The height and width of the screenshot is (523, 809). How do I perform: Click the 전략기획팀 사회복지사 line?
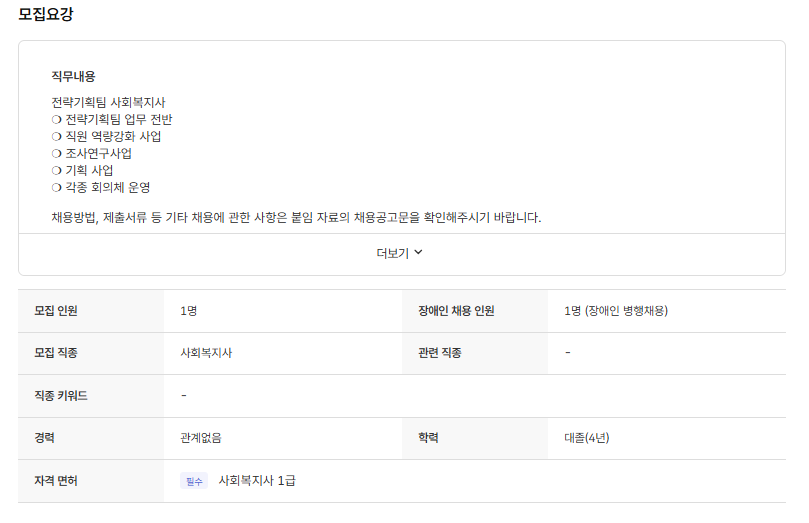point(108,102)
